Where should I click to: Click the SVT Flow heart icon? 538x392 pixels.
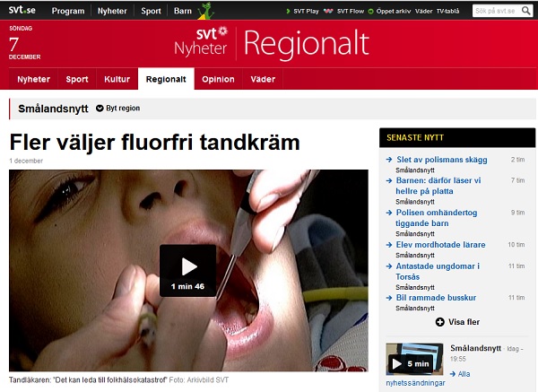click(x=328, y=11)
